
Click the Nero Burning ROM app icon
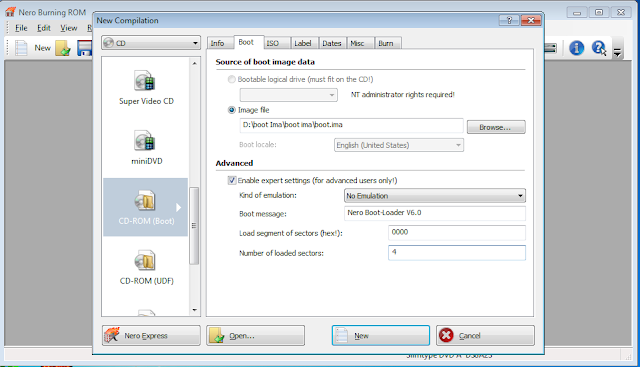[10, 12]
